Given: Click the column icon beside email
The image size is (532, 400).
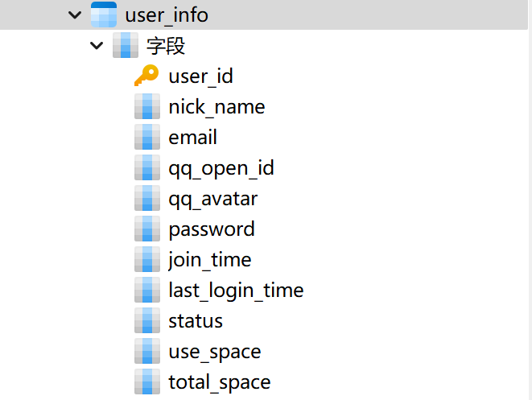Looking at the screenshot, I should tap(147, 137).
